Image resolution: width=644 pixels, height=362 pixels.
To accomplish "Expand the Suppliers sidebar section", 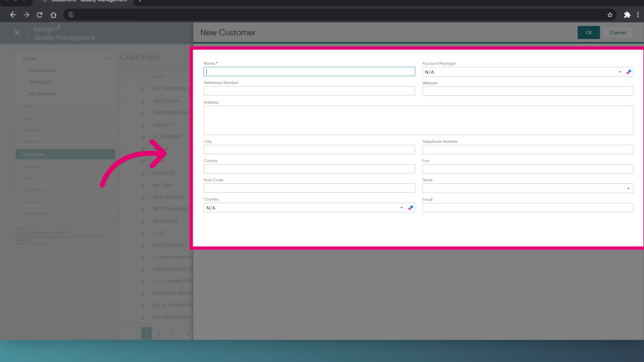I will point(65,167).
